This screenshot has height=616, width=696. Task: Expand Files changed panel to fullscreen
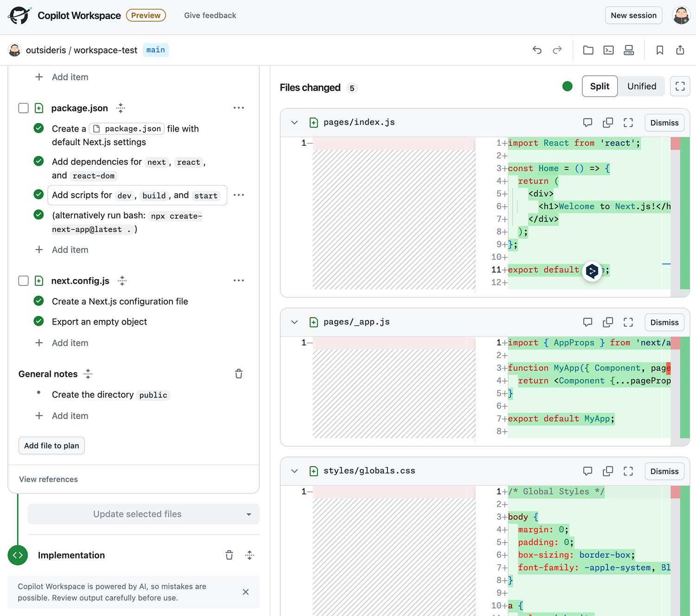(x=680, y=86)
